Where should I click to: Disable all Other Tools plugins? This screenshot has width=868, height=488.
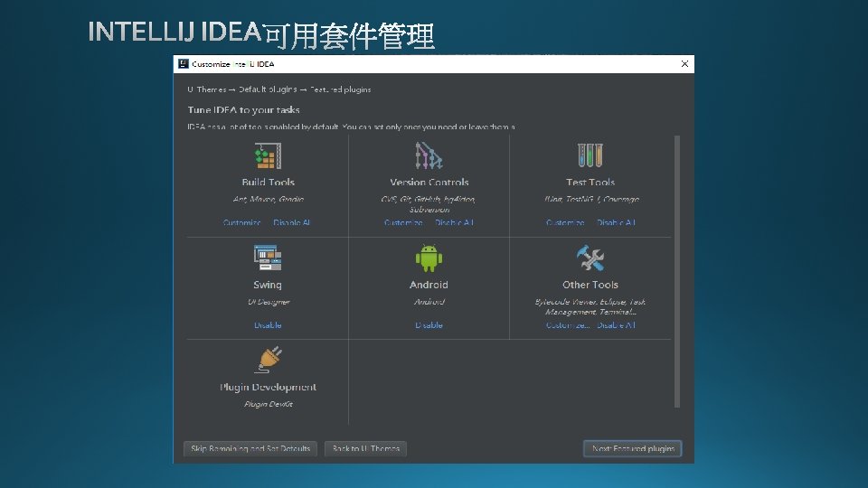(616, 324)
